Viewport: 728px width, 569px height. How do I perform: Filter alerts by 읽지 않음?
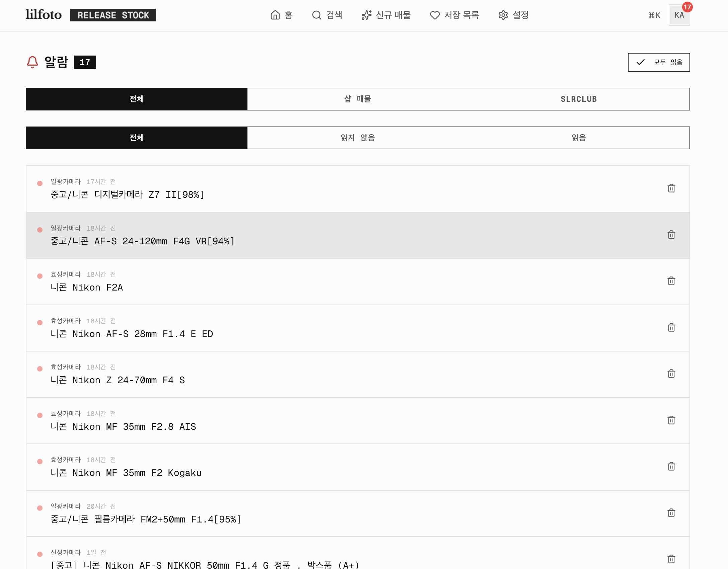click(357, 138)
